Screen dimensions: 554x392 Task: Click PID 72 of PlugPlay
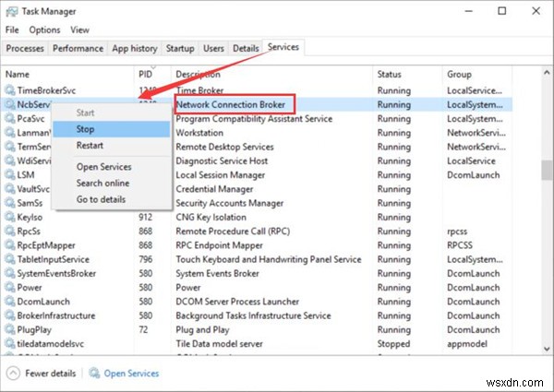[143, 329]
